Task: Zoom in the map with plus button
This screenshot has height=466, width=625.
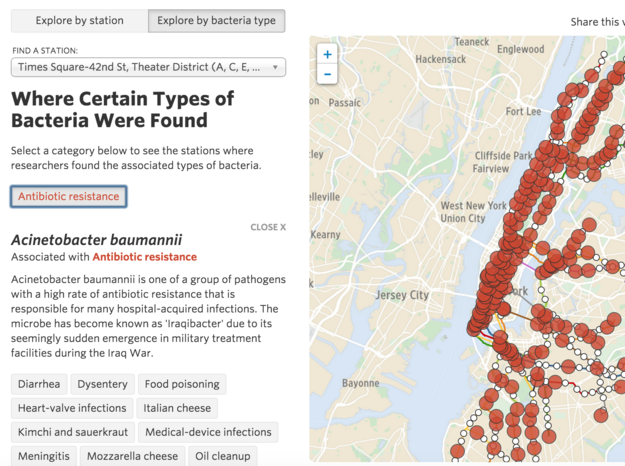Action: coord(327,54)
